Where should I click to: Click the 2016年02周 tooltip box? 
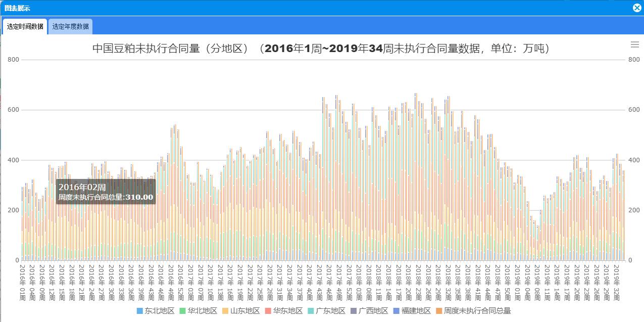(106, 192)
